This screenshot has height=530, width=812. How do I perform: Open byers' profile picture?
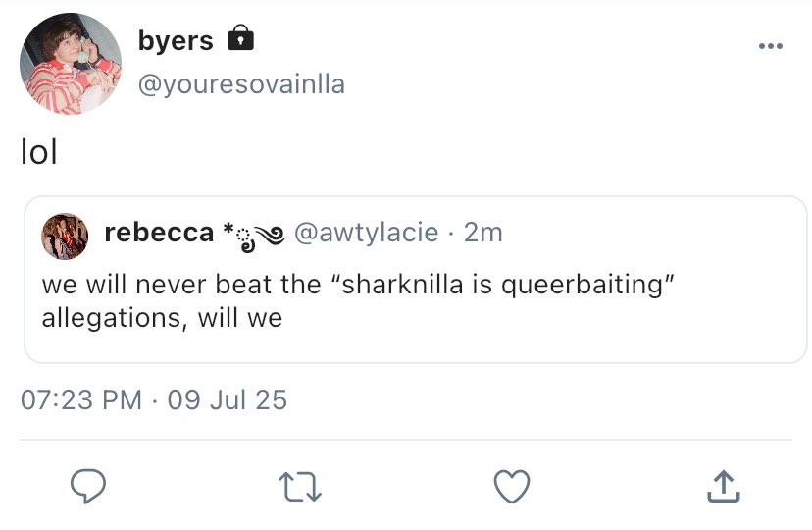pyautogui.click(x=71, y=65)
